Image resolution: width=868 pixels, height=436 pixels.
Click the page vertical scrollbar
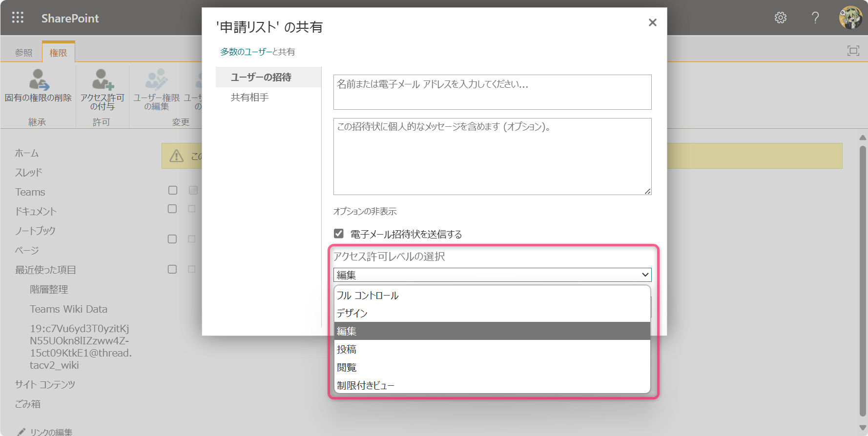pos(863,282)
